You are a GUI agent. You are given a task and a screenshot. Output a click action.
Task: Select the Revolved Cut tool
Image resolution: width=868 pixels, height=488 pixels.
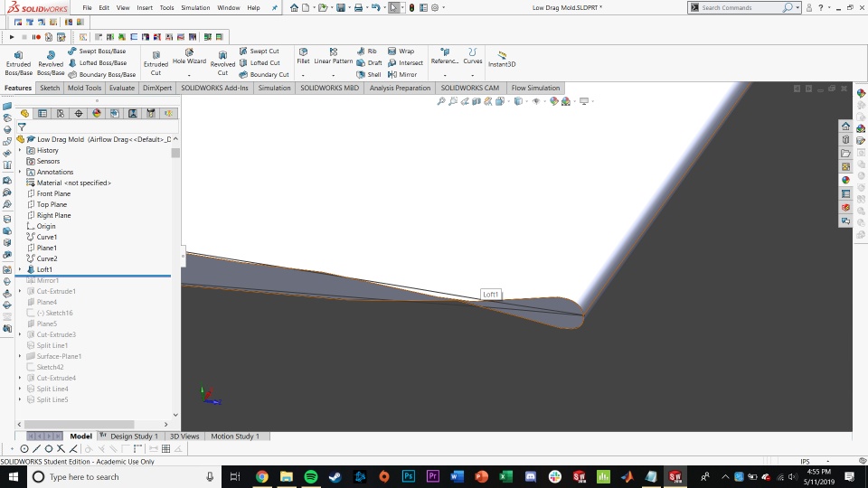coord(222,62)
